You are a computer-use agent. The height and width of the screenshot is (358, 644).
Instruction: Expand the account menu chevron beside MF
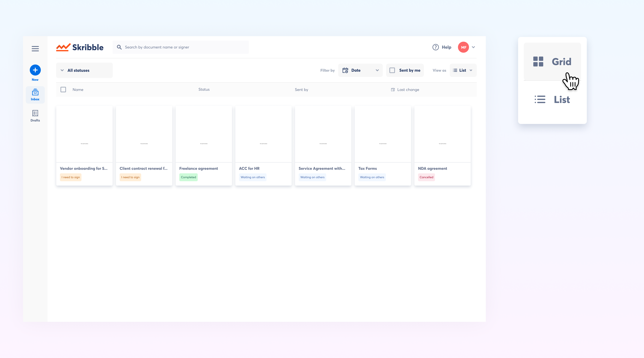pos(473,47)
